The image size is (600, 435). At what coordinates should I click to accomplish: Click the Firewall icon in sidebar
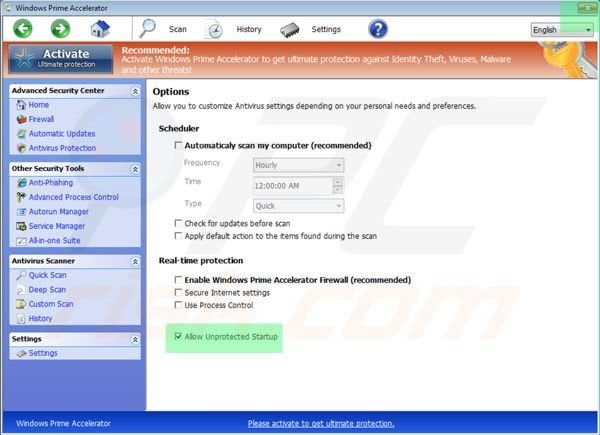(21, 119)
